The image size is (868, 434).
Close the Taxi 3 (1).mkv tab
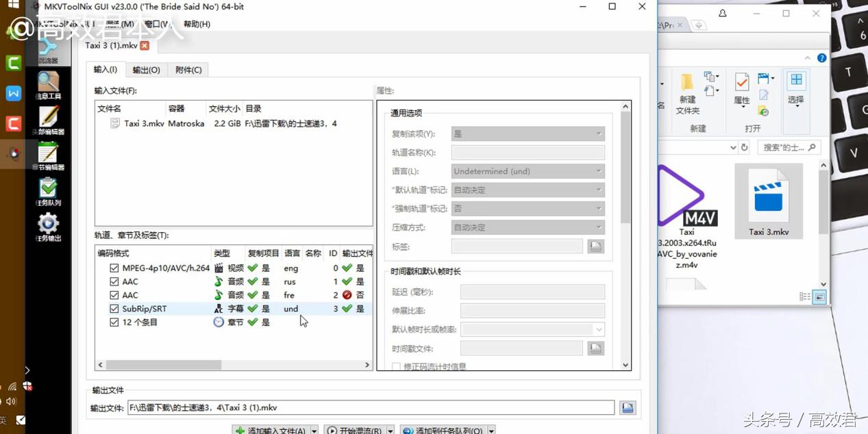(x=145, y=46)
